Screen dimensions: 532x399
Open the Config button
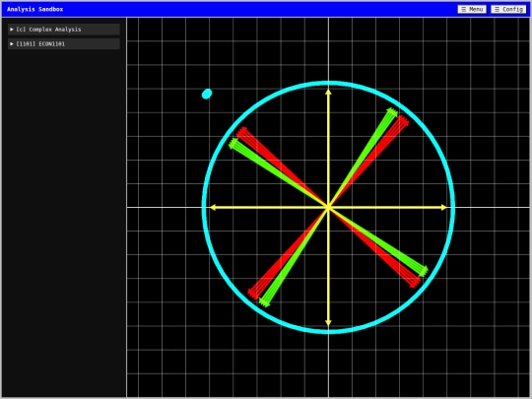tap(508, 10)
